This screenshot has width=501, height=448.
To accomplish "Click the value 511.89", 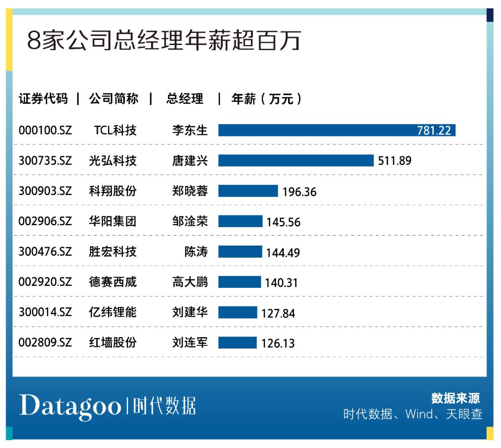I will pos(395,161).
